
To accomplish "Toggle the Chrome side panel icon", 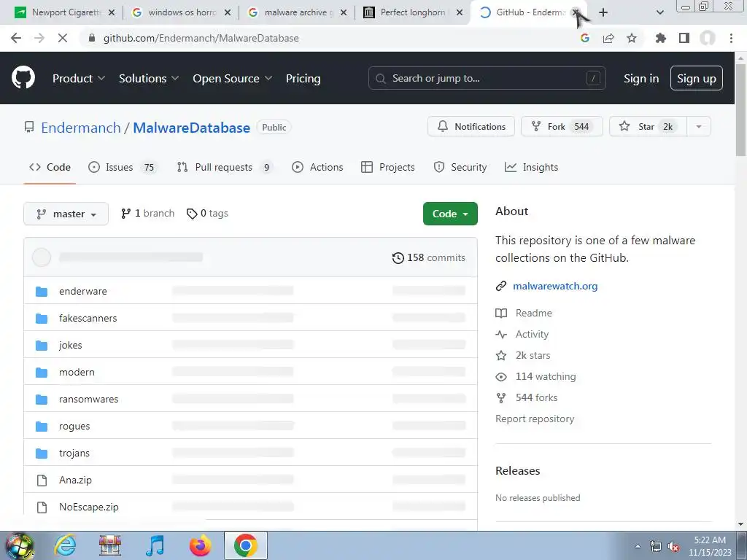I will (684, 38).
